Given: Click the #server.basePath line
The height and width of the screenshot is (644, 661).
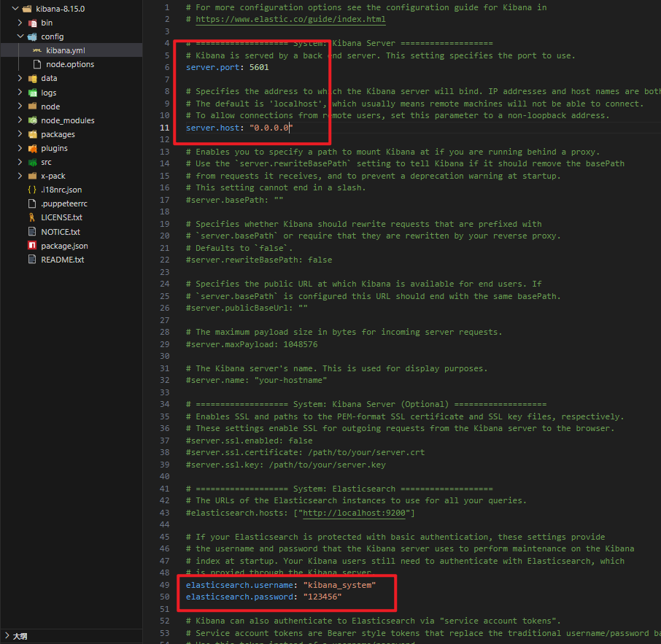Looking at the screenshot, I should (x=234, y=200).
